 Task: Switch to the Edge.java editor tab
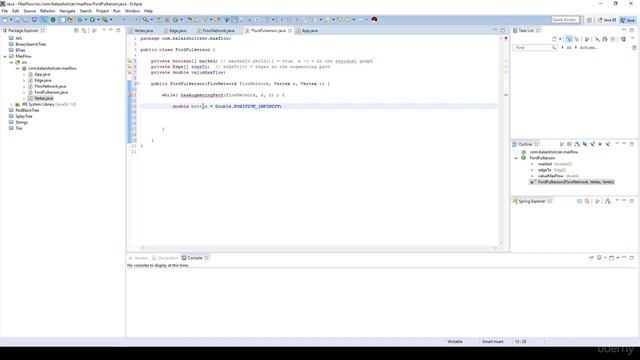[x=178, y=31]
